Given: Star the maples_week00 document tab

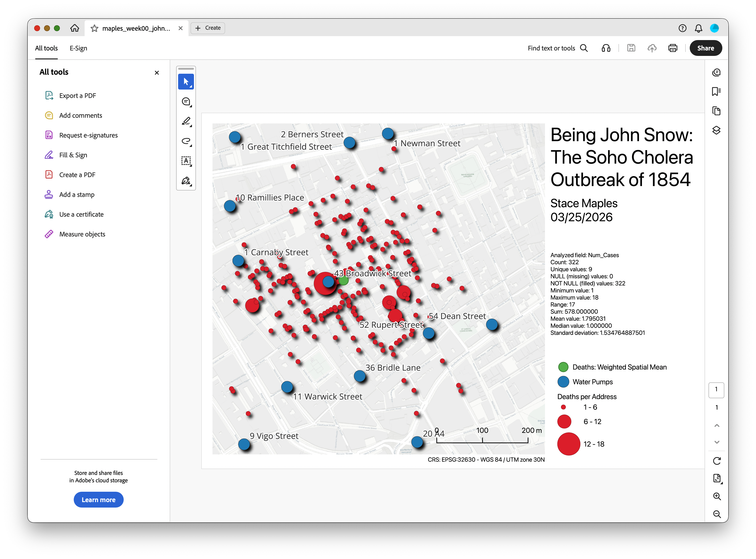Looking at the screenshot, I should [94, 28].
